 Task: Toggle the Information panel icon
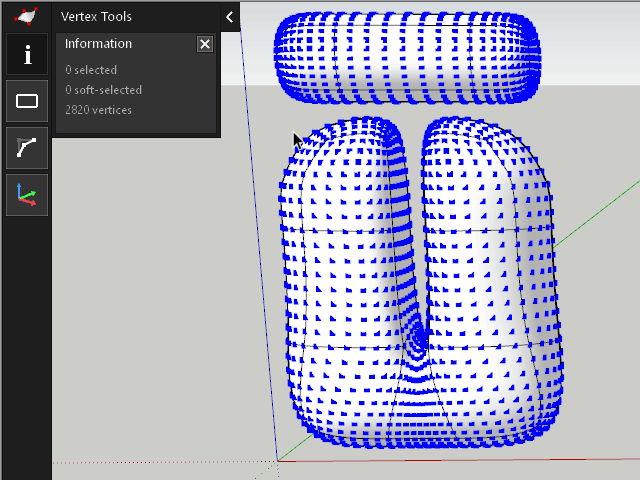[27, 55]
